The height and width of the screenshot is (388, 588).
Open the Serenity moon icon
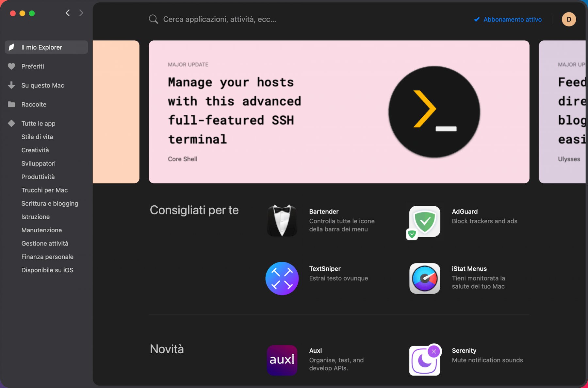tap(424, 360)
